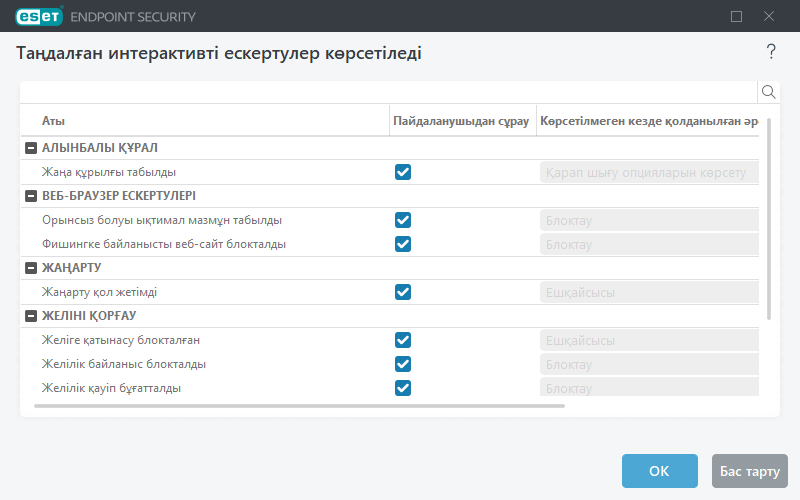
Task: Toggle Желіге қатынасу блокталған checkbox
Action: click(x=403, y=340)
